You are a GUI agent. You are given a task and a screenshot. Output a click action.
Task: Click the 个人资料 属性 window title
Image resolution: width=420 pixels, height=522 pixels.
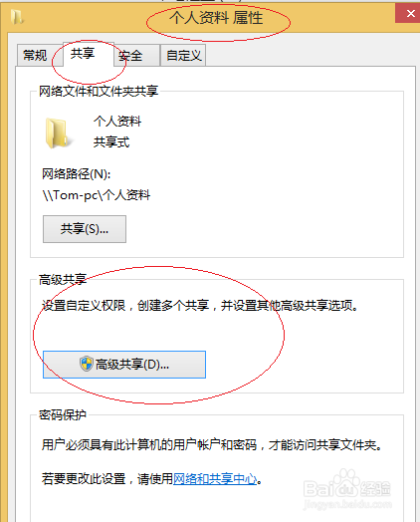coord(216,18)
